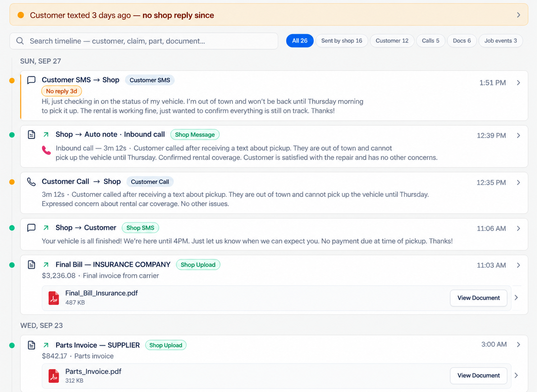This screenshot has width=537, height=392.
Task: Expand Auto note entry at 12:39 PM
Action: pyautogui.click(x=518, y=135)
